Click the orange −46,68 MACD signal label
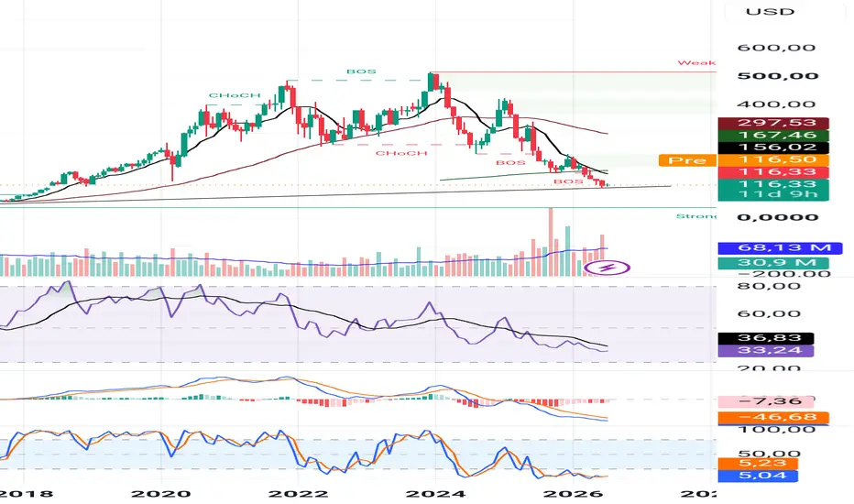This screenshot has height=504, width=854. tap(773, 418)
